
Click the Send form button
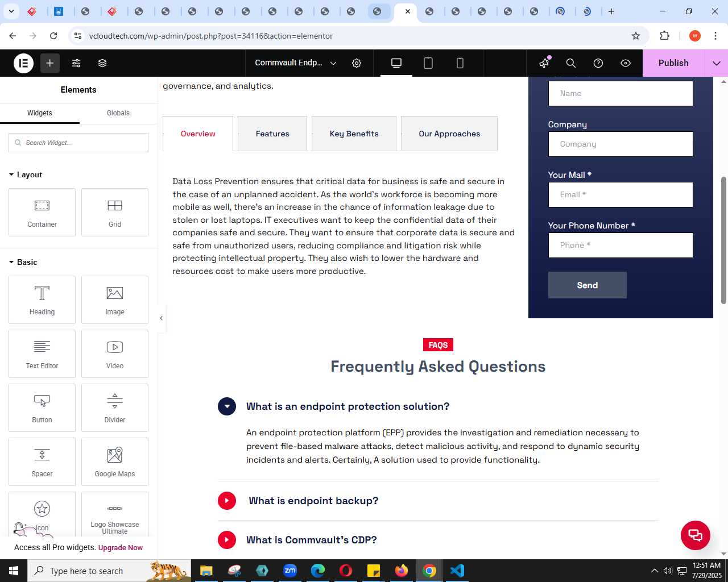(x=588, y=285)
